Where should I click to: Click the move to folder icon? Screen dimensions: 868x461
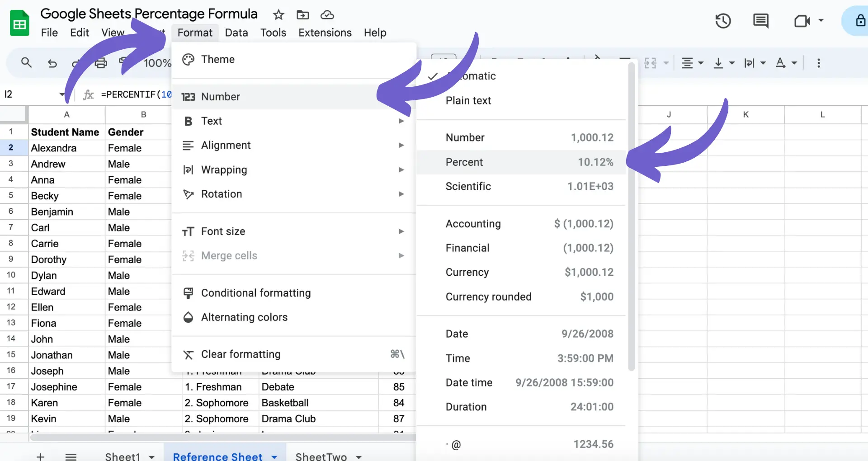click(x=302, y=15)
